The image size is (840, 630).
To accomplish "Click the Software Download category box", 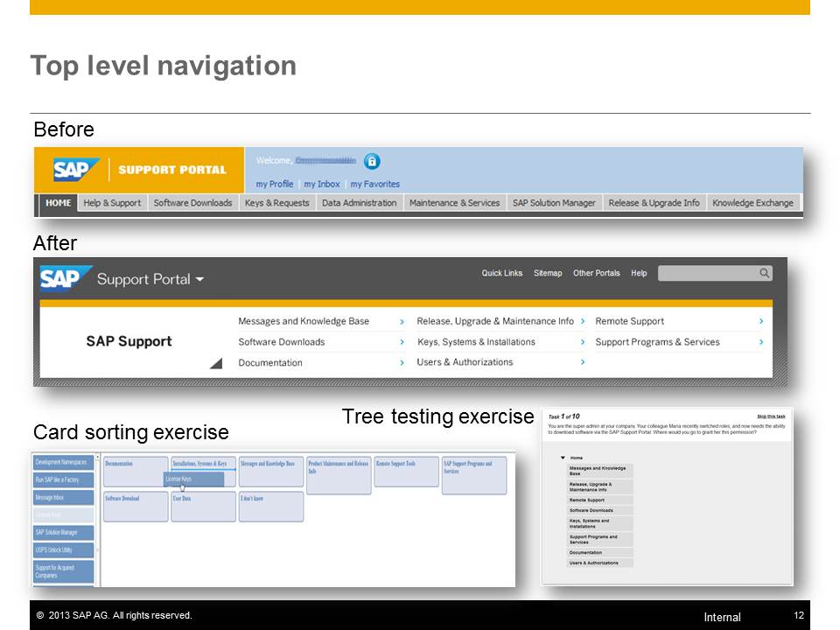I will (x=136, y=507).
